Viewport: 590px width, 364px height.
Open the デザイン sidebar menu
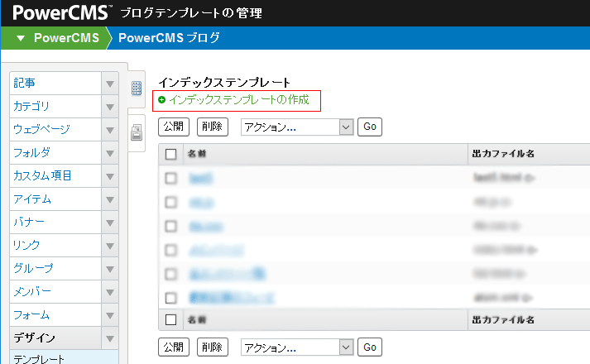(55, 338)
